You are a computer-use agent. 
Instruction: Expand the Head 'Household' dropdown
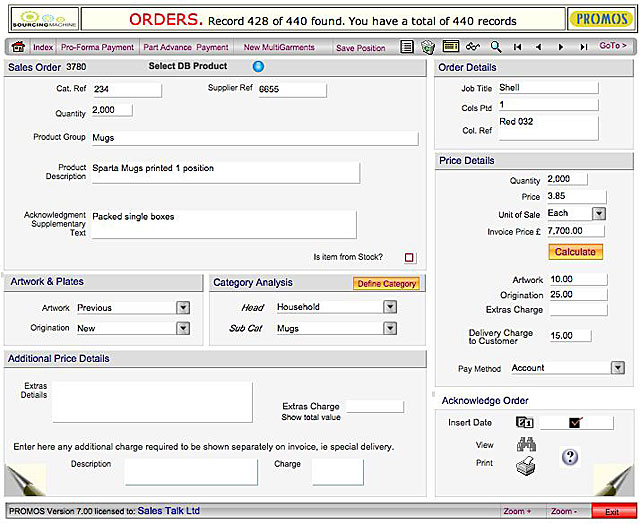(390, 307)
